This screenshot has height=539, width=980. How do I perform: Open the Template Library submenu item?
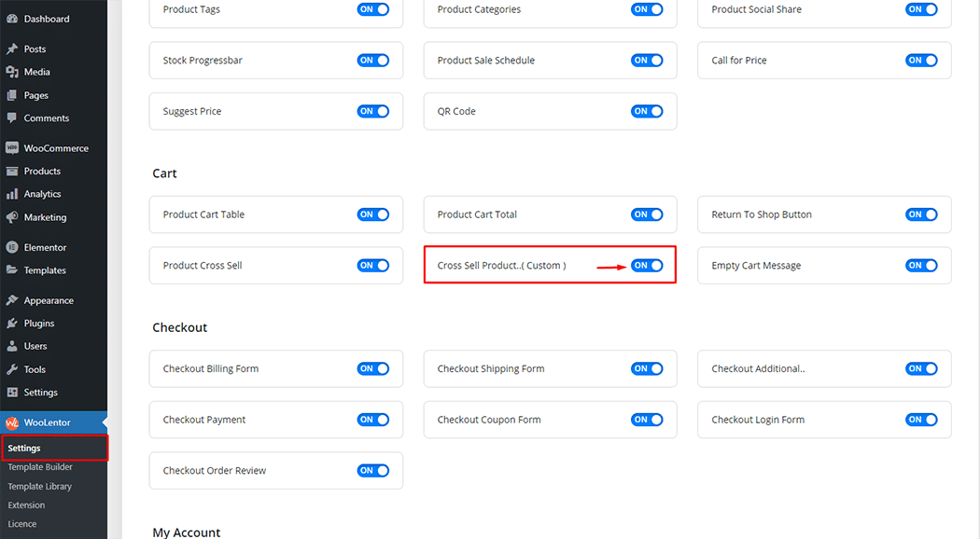[x=39, y=486]
